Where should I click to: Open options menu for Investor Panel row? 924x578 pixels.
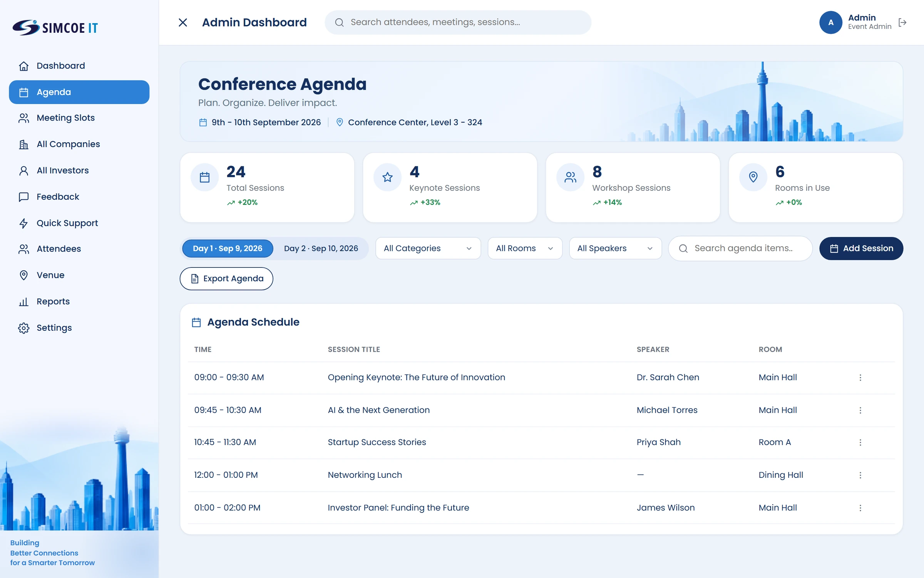point(860,508)
